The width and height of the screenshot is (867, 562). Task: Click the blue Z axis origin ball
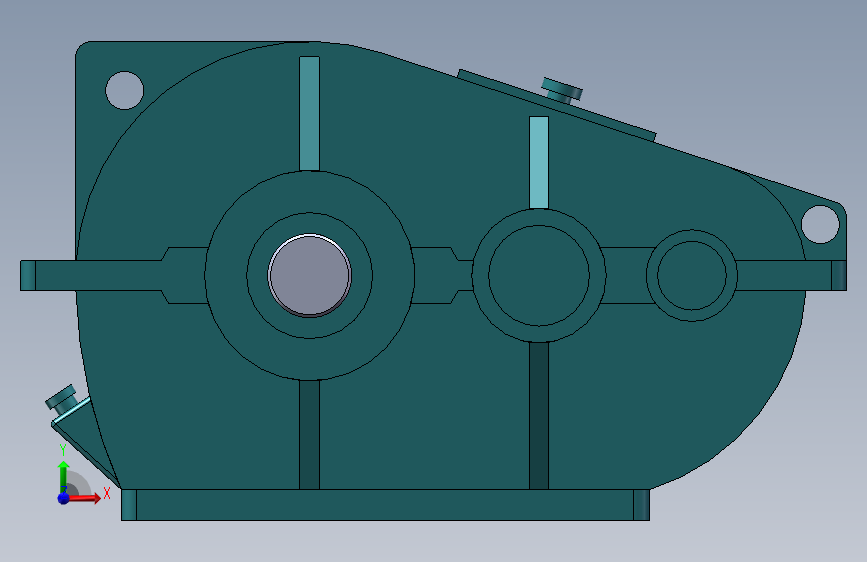coord(64,498)
